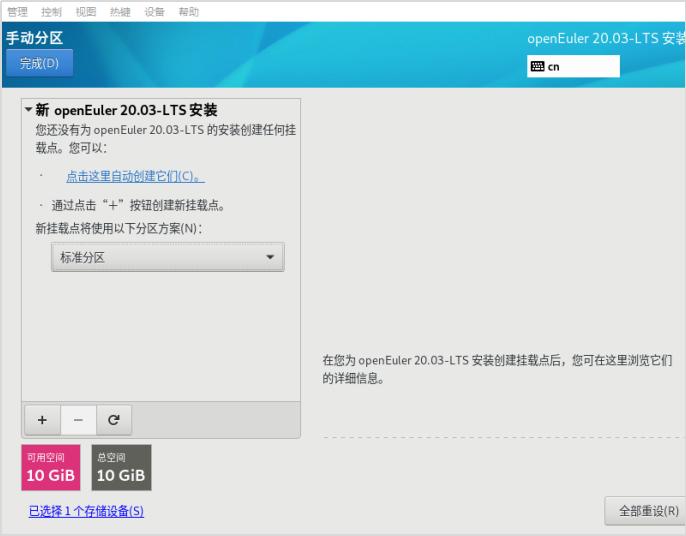Click the cn keyboard layout field

coord(573,67)
